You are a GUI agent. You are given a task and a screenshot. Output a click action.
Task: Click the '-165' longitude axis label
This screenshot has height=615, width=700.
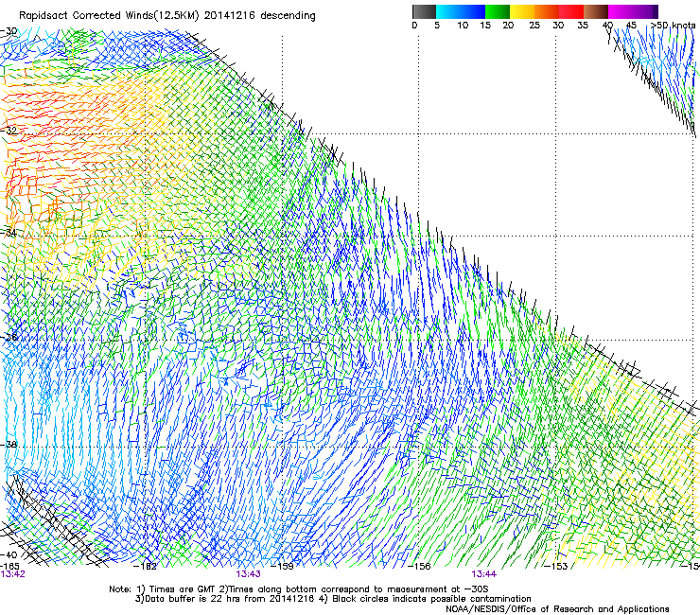[9, 567]
